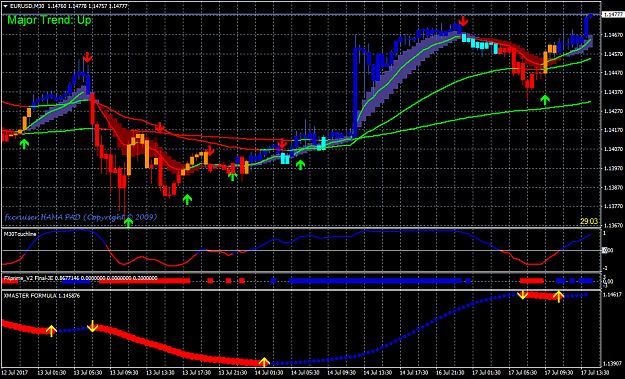This screenshot has width=625, height=379.
Task: Click the price axis label 1.14670
Action: 613,35
